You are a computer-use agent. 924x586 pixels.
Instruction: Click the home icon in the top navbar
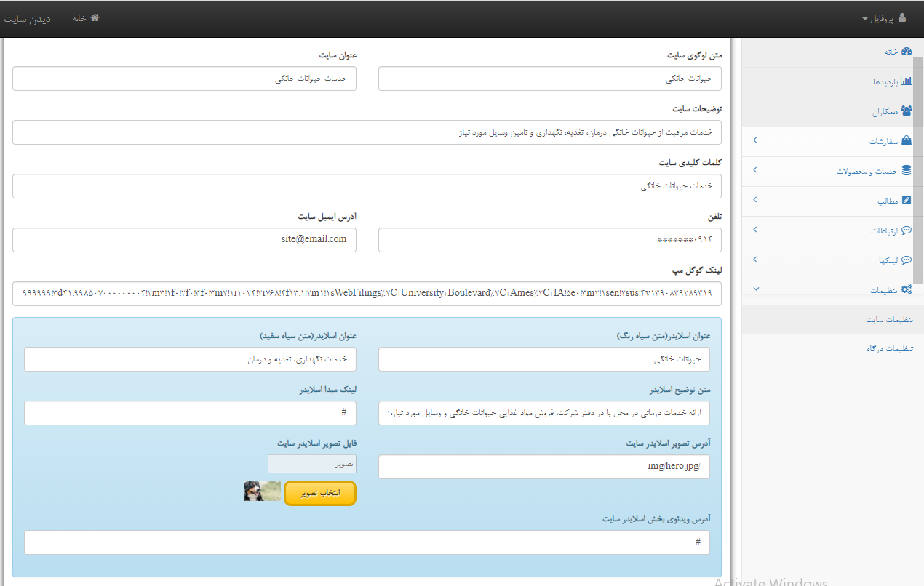(x=95, y=18)
